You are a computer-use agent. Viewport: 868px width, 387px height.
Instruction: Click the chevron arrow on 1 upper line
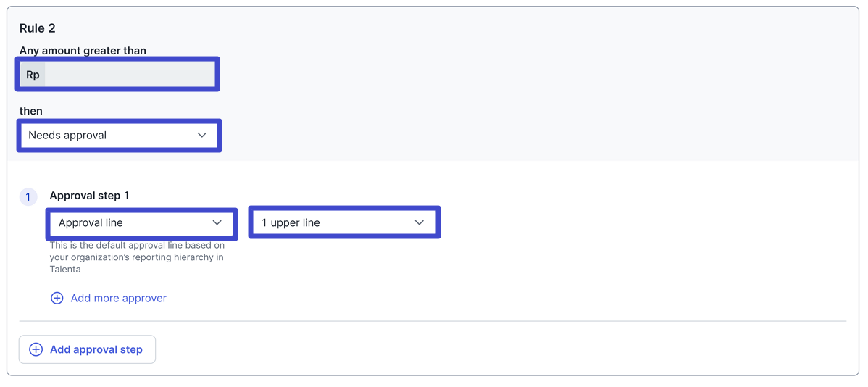click(420, 222)
